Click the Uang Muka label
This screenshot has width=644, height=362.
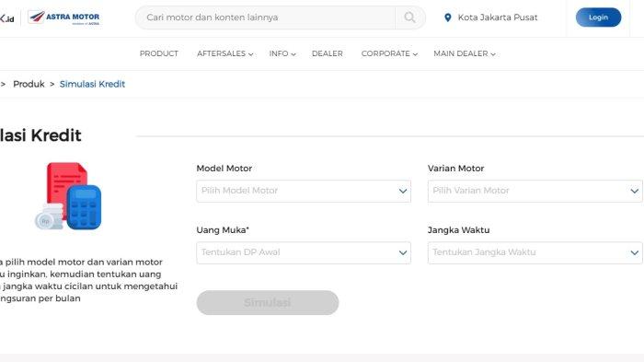[x=223, y=230]
